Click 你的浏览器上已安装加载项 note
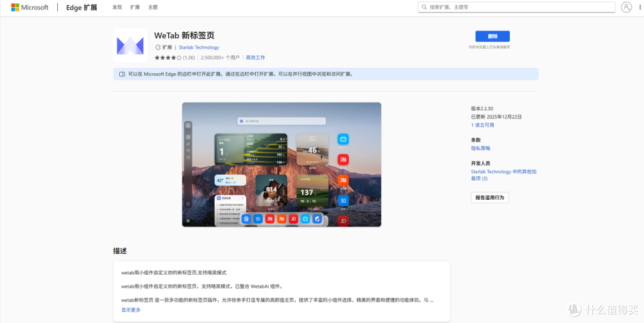 pos(489,47)
